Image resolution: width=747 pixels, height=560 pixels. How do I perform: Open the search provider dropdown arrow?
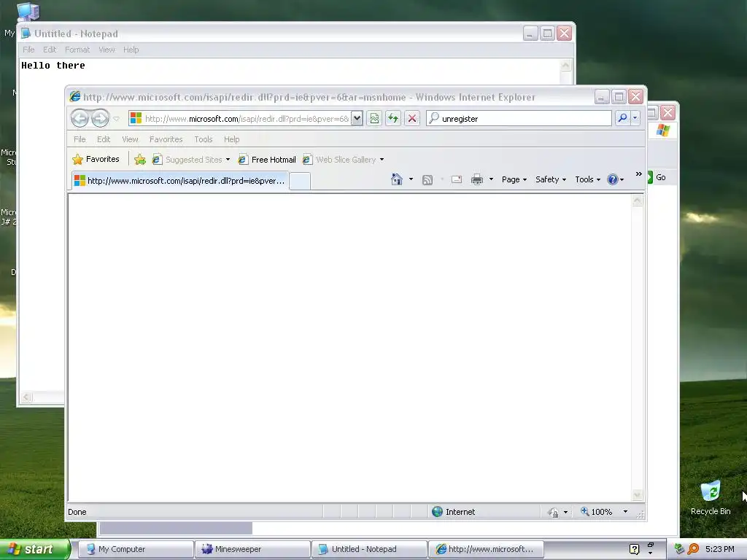pyautogui.click(x=635, y=118)
